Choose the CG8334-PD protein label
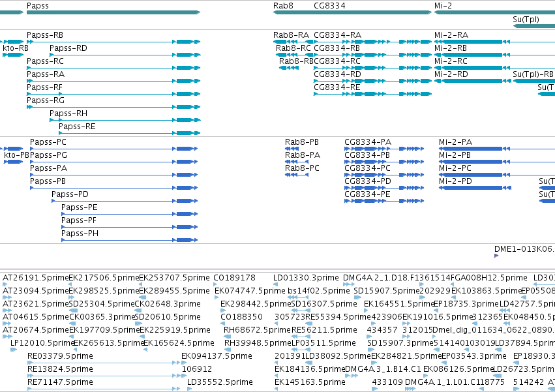Viewport: 555px width, 392px height. click(368, 182)
